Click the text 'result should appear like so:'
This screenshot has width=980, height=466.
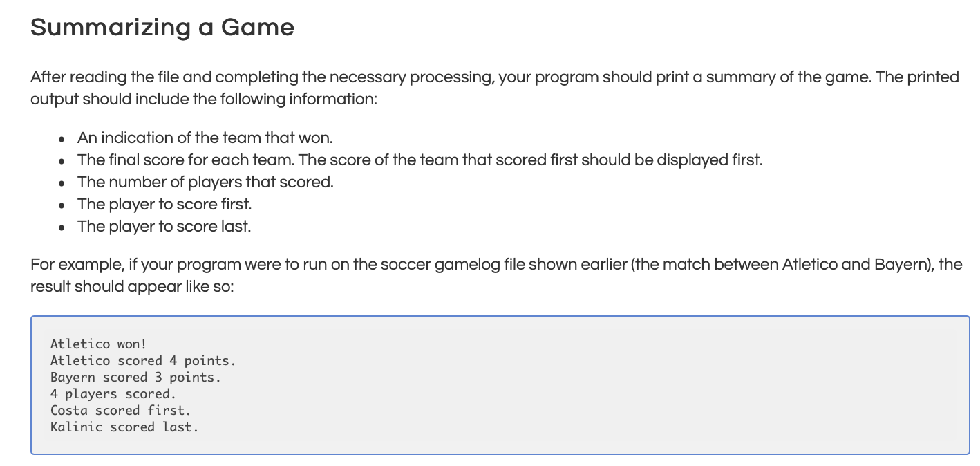pyautogui.click(x=132, y=286)
